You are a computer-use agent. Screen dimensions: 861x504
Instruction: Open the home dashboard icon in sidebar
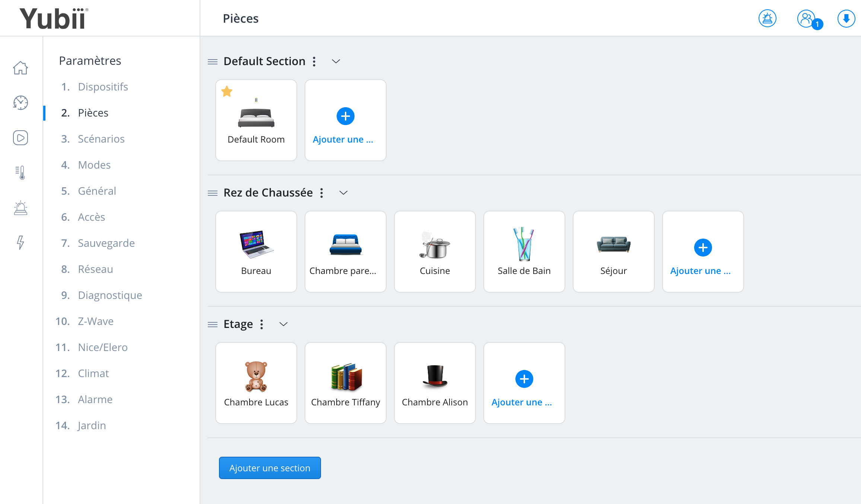(x=20, y=68)
